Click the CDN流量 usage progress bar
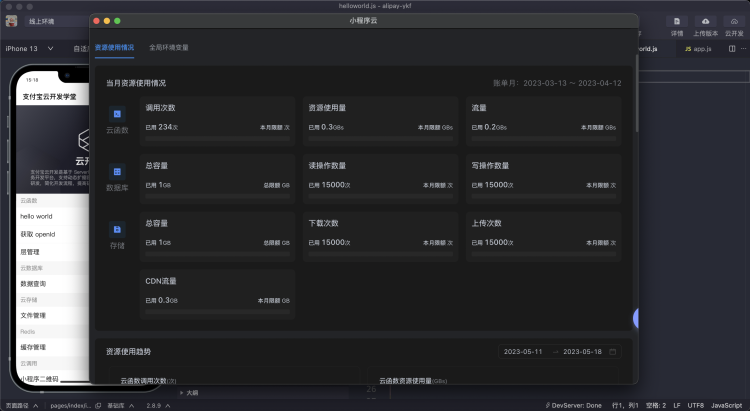This screenshot has height=411, width=750. [218, 312]
